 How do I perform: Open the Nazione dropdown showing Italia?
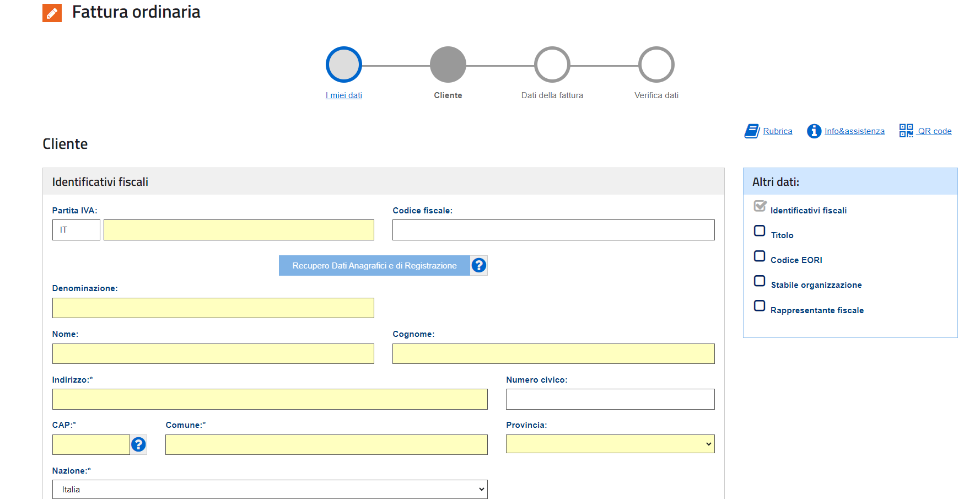(x=270, y=489)
